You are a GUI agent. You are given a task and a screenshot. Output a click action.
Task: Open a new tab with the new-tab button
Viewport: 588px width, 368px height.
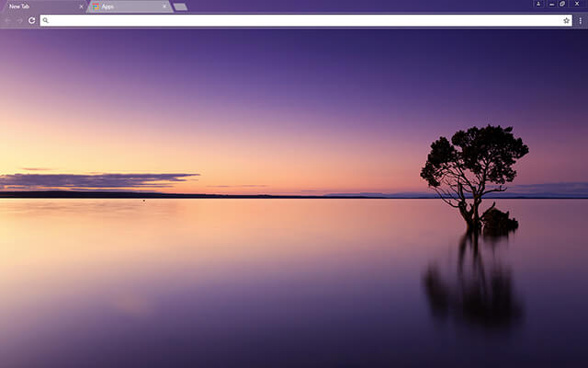coord(180,6)
